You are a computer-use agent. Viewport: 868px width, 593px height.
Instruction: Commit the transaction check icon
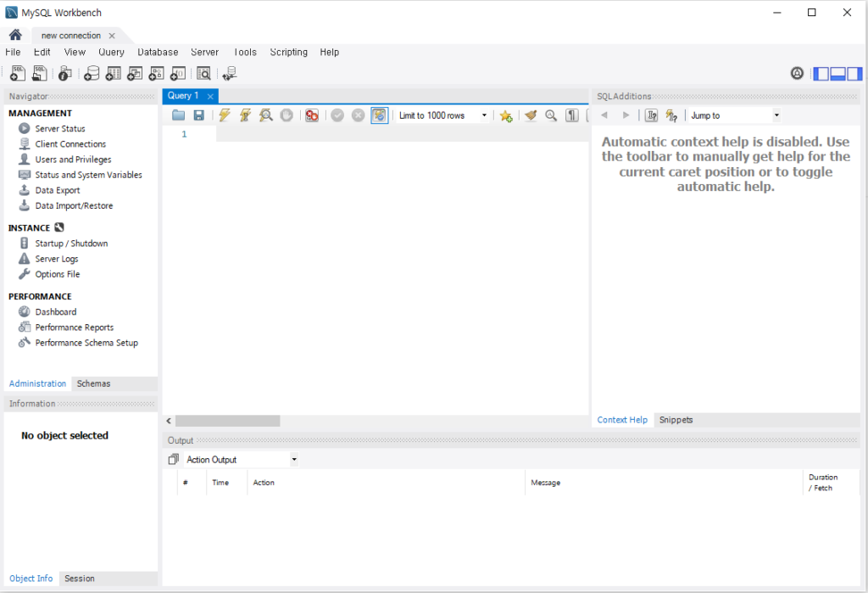(x=337, y=115)
